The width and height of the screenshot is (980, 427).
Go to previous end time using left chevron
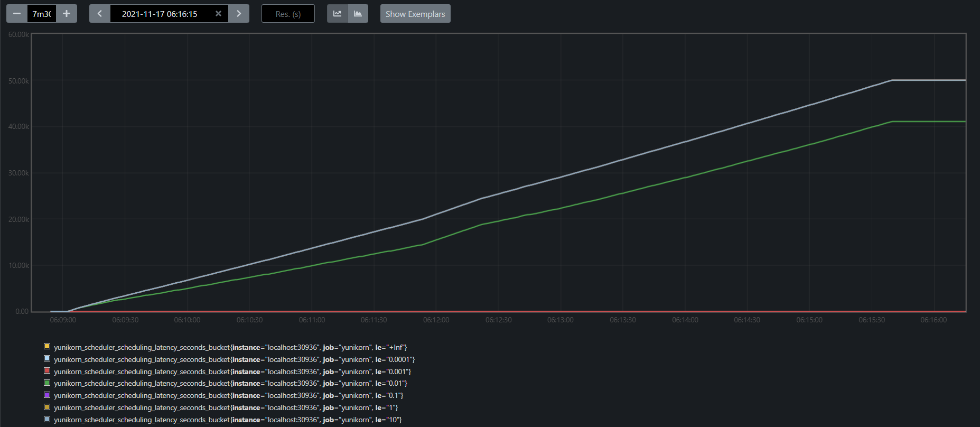coord(100,14)
